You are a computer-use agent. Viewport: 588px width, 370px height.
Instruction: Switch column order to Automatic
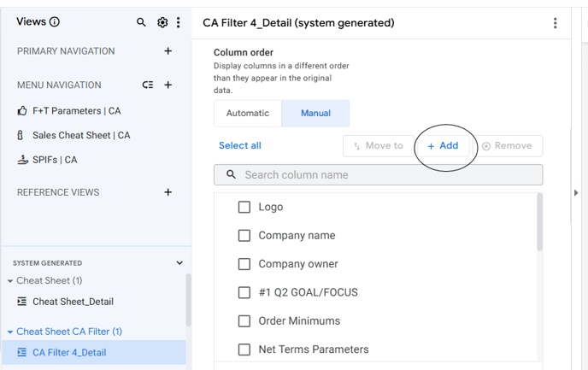point(248,113)
